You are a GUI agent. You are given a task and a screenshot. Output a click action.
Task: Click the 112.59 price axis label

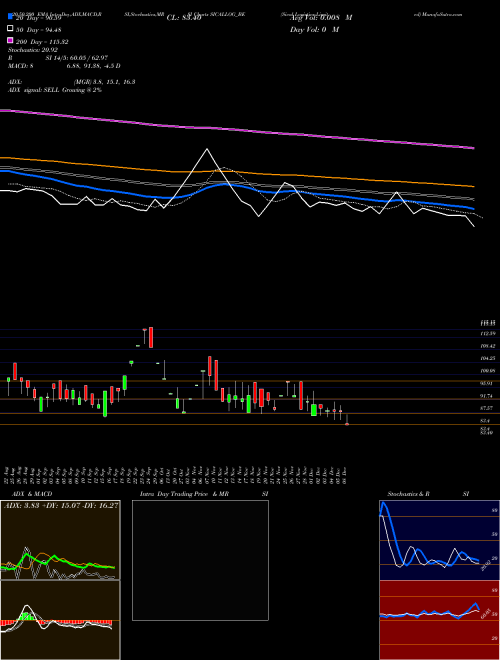point(488,333)
